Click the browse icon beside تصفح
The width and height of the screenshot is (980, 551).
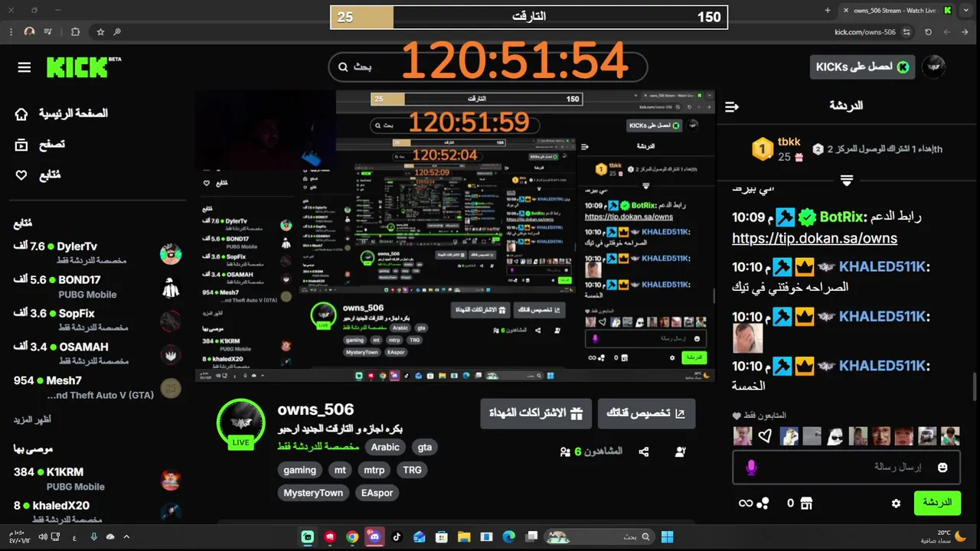pyautogui.click(x=21, y=145)
